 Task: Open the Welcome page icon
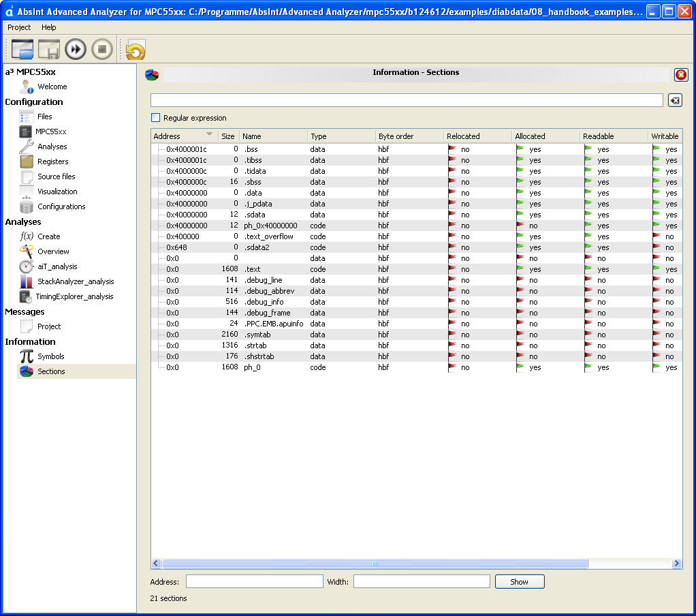coord(27,87)
